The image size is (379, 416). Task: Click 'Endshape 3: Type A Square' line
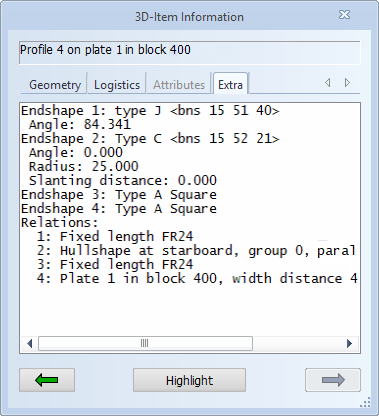(119, 195)
